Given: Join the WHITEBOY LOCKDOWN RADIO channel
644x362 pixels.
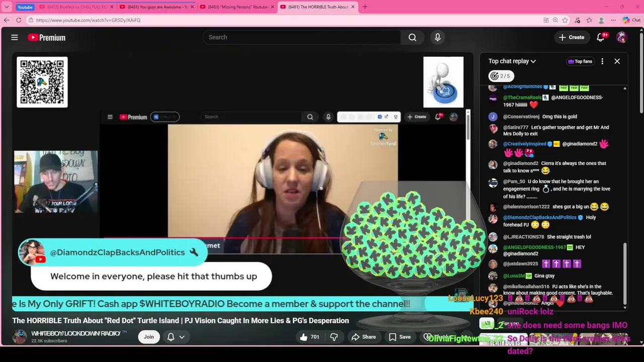Looking at the screenshot, I should 149,337.
